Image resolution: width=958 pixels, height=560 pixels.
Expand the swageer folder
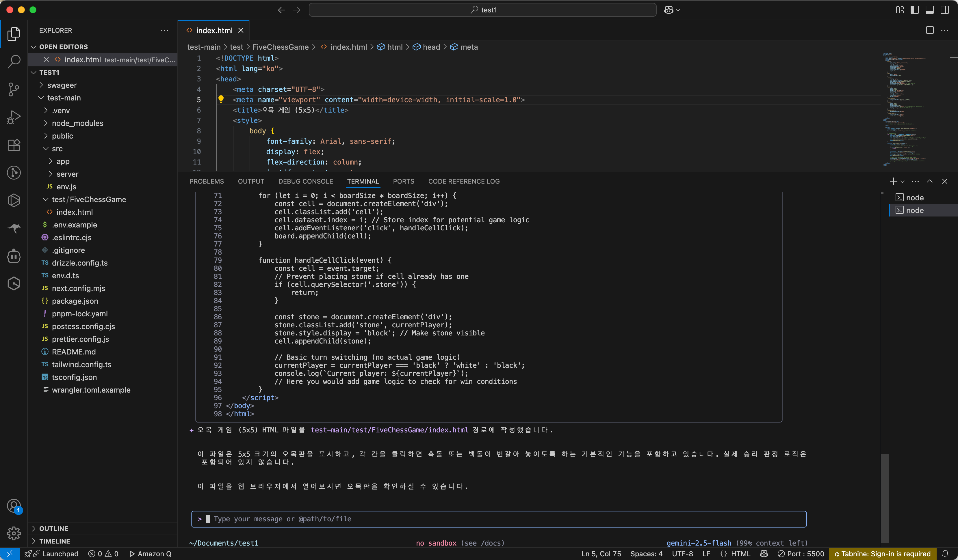click(x=62, y=85)
